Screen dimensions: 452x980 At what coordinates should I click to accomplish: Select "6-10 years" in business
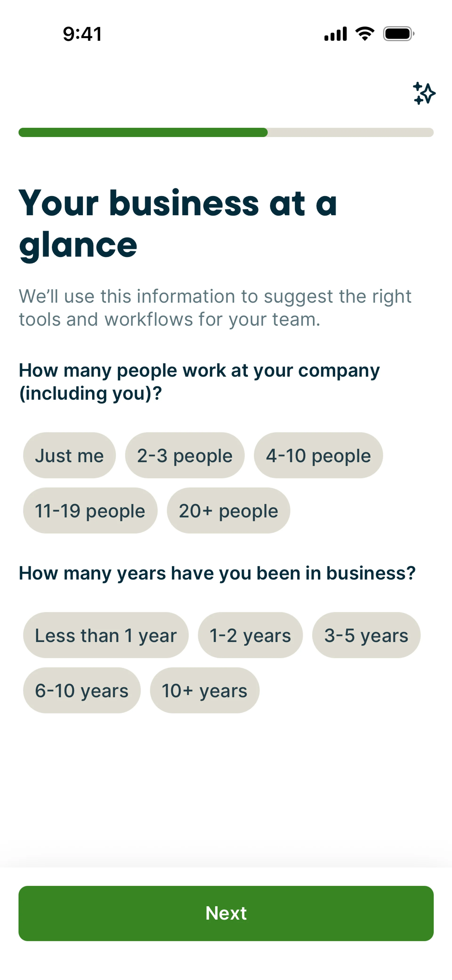(x=82, y=690)
